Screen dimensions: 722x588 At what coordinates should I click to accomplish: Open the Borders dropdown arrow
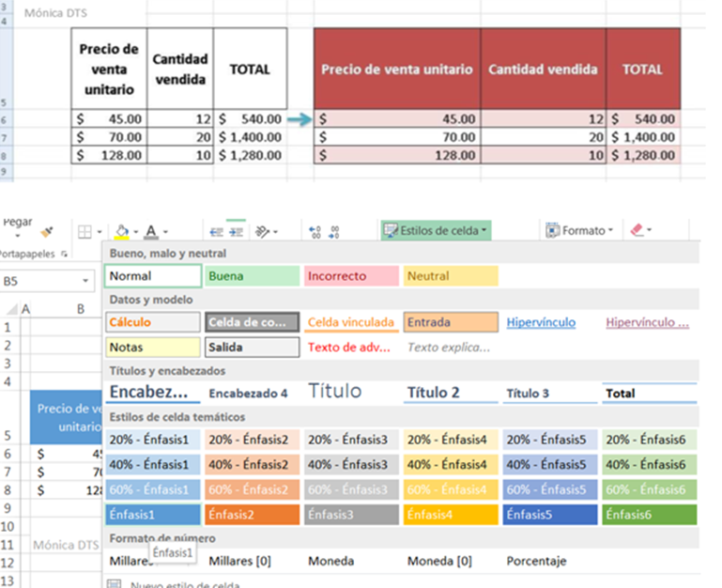pyautogui.click(x=99, y=232)
